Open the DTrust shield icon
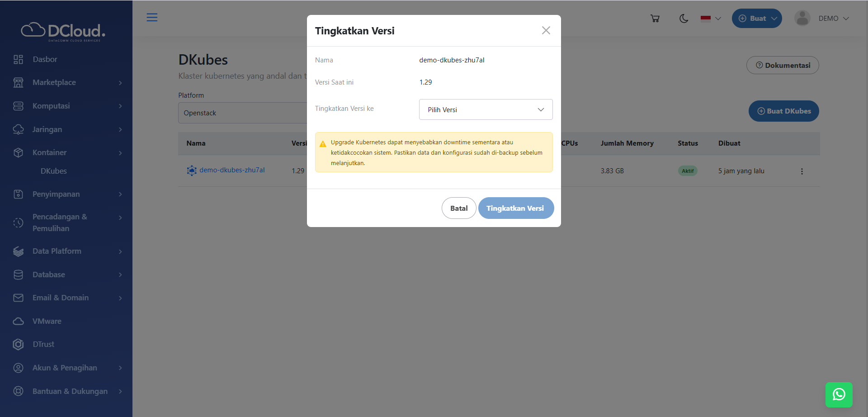This screenshot has height=417, width=868. 18,344
